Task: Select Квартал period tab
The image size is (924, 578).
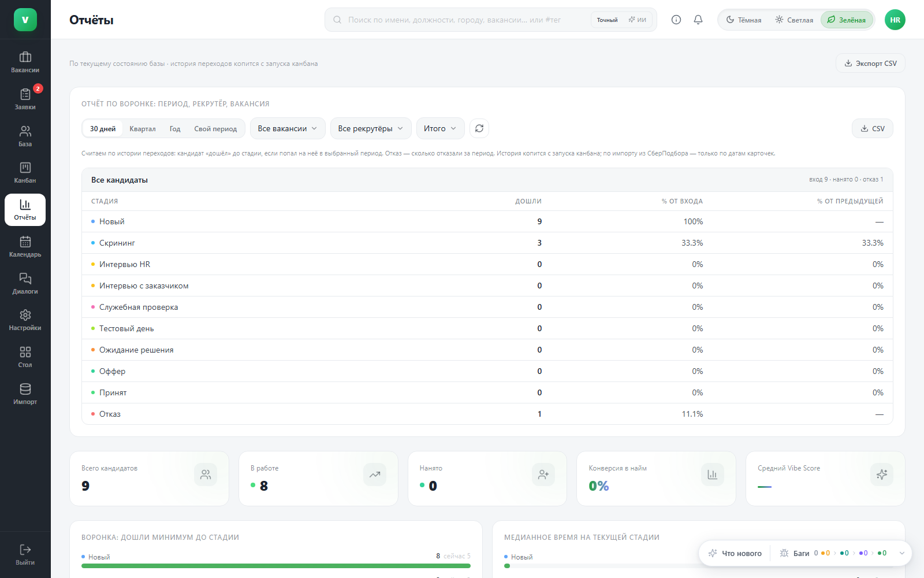Action: (x=143, y=128)
